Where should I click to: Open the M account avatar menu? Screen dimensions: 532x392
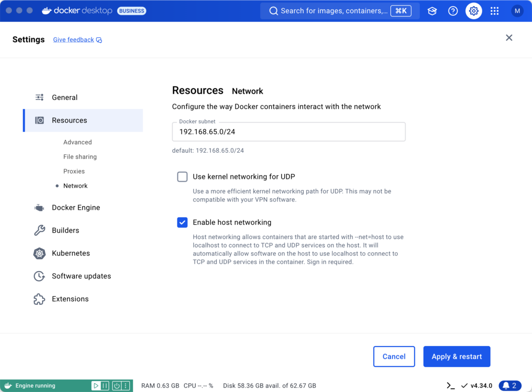coord(517,11)
